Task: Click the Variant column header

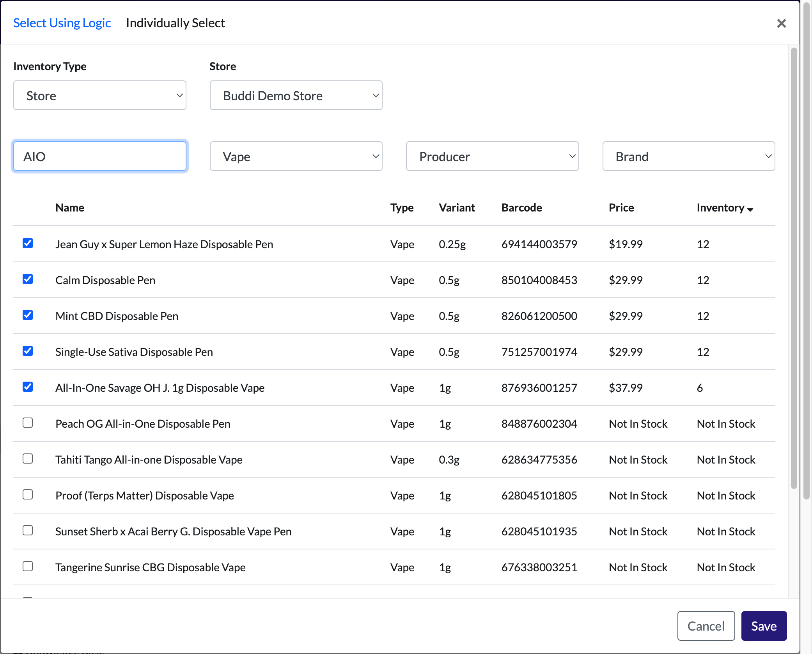Action: [457, 208]
